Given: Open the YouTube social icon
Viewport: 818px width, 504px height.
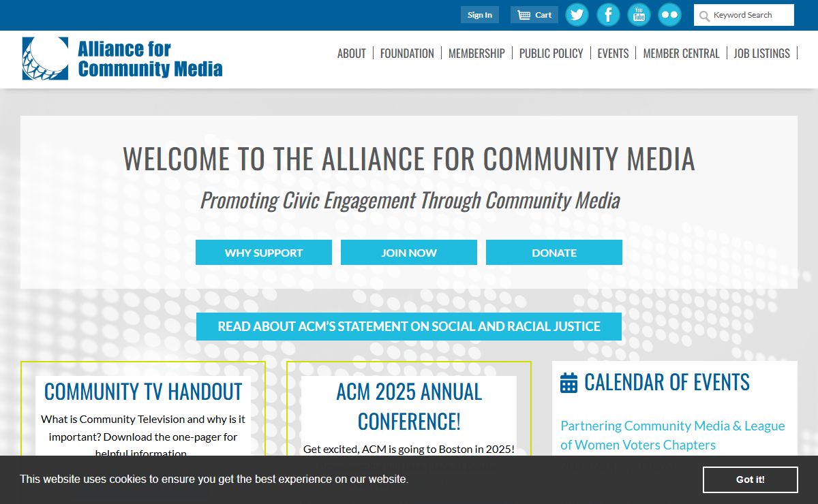Looking at the screenshot, I should tap(639, 14).
